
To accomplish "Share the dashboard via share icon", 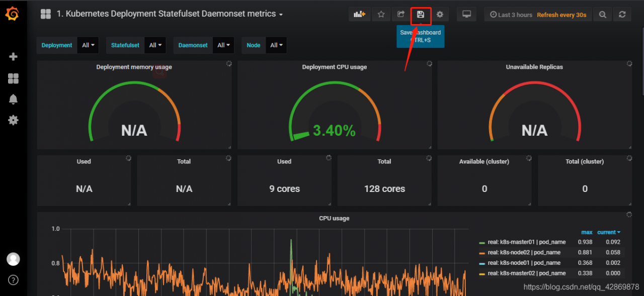I will (x=400, y=15).
